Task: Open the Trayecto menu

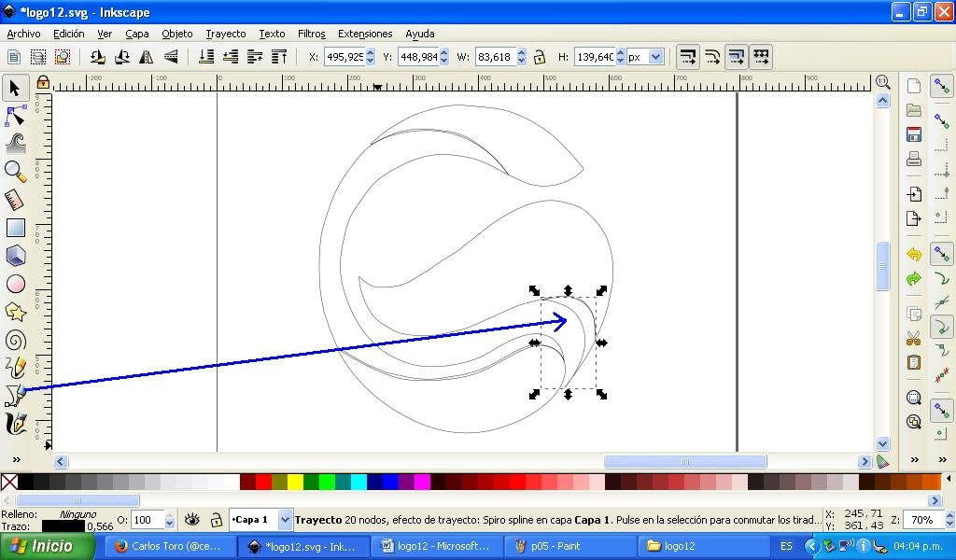Action: click(226, 35)
